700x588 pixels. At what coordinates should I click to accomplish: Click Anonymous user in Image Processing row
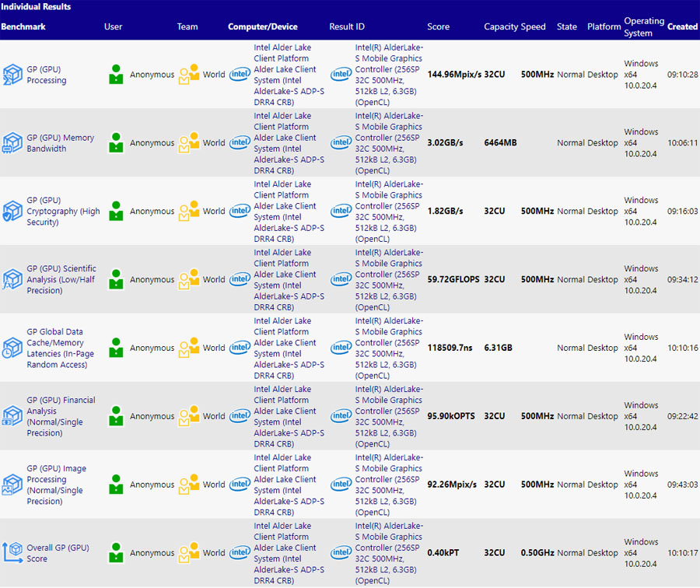(x=152, y=485)
